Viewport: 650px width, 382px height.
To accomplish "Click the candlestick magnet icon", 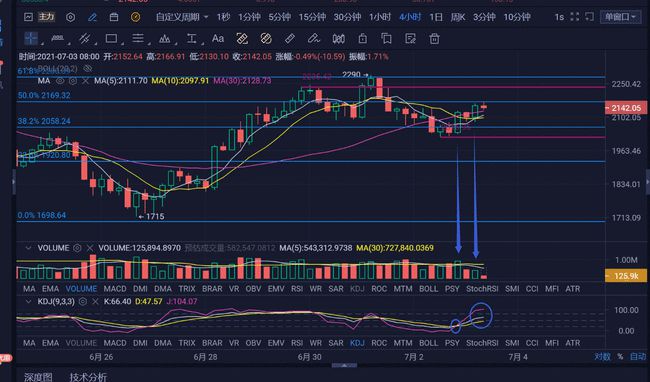I will pyautogui.click(x=338, y=39).
